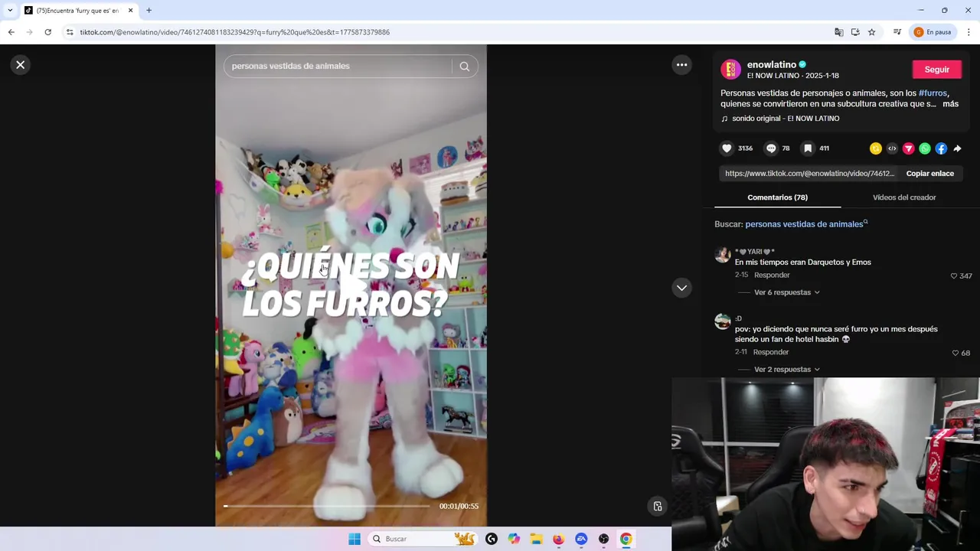Image resolution: width=980 pixels, height=551 pixels.
Task: Open Chrome's three-dot menu
Action: [969, 32]
